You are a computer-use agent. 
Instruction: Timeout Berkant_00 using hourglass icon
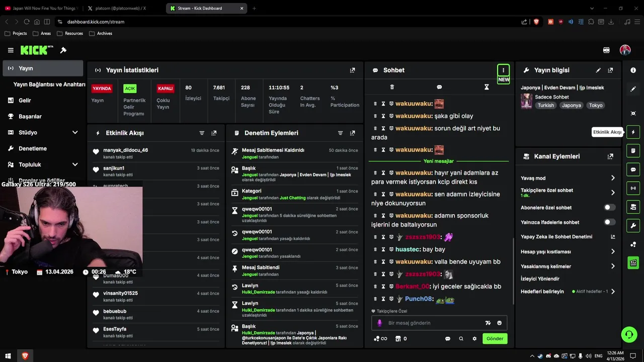point(383,287)
